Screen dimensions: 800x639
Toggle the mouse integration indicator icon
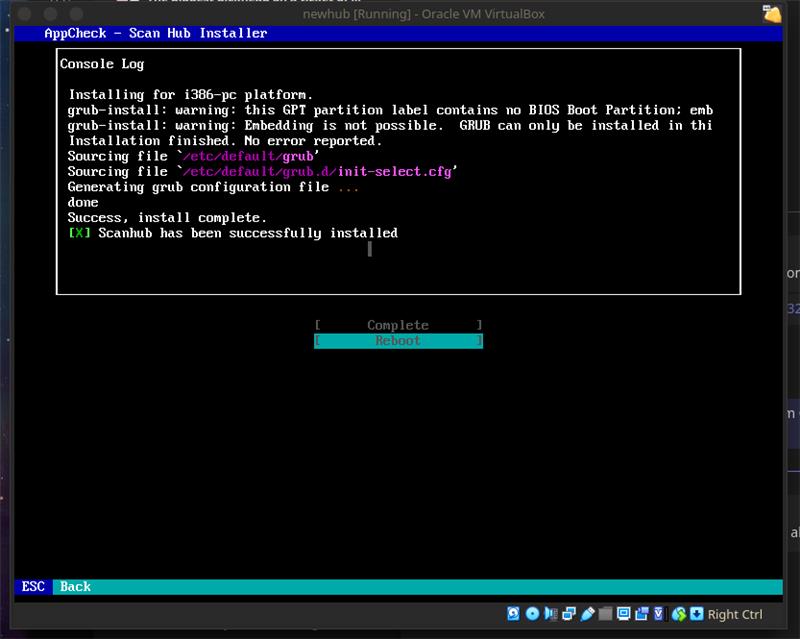pos(679,613)
